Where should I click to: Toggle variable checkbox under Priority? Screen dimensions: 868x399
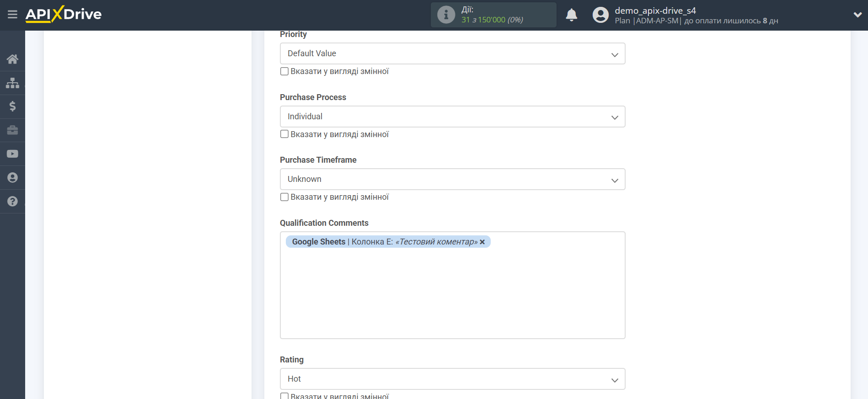coord(284,71)
